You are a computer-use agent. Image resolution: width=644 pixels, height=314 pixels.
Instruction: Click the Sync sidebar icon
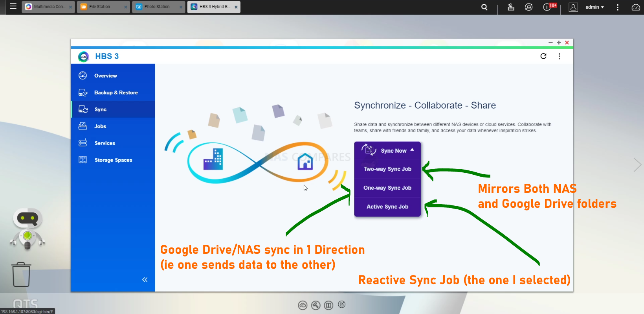click(x=83, y=109)
